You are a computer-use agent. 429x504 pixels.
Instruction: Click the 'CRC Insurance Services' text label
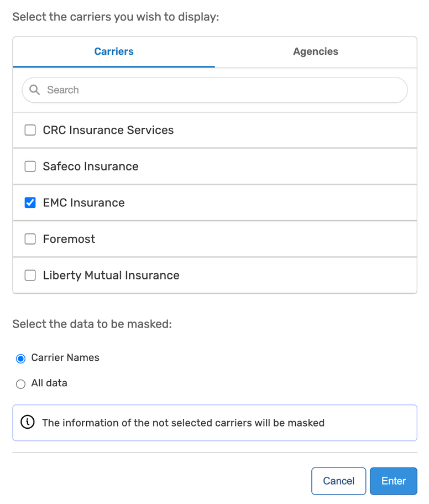coord(108,131)
